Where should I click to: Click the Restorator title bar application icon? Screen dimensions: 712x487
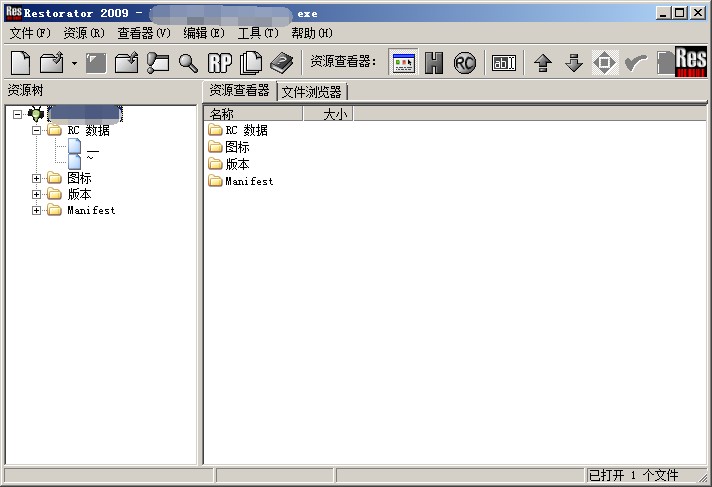[x=14, y=13]
